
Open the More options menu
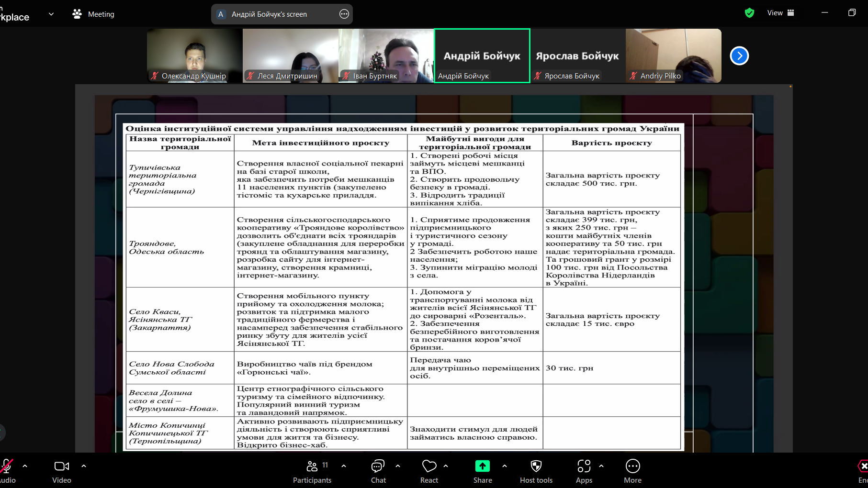(632, 471)
